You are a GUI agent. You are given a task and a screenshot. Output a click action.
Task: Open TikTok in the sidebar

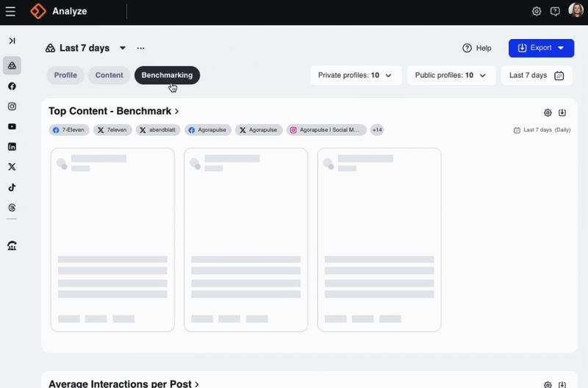12,187
